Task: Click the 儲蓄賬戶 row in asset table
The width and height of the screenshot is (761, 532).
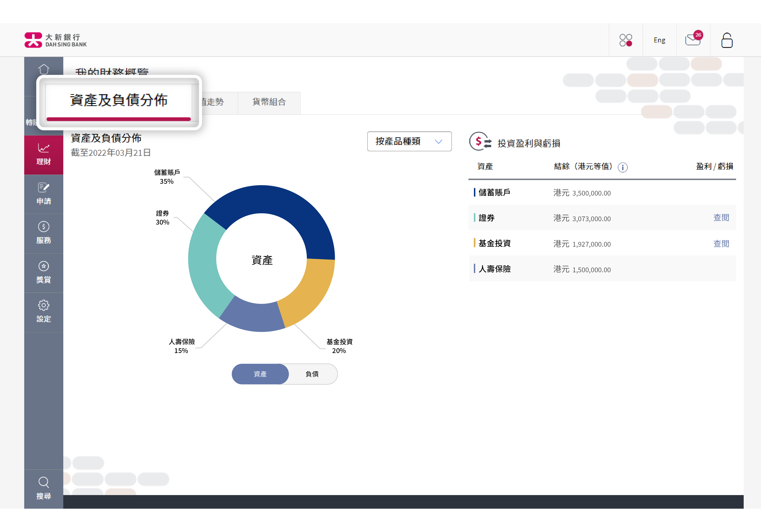Action: pyautogui.click(x=602, y=192)
